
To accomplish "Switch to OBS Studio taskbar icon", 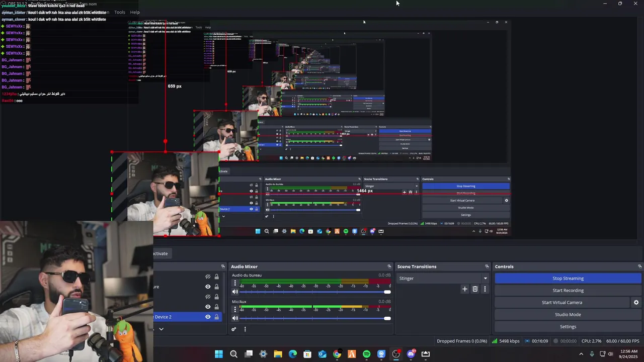I will [x=396, y=354].
